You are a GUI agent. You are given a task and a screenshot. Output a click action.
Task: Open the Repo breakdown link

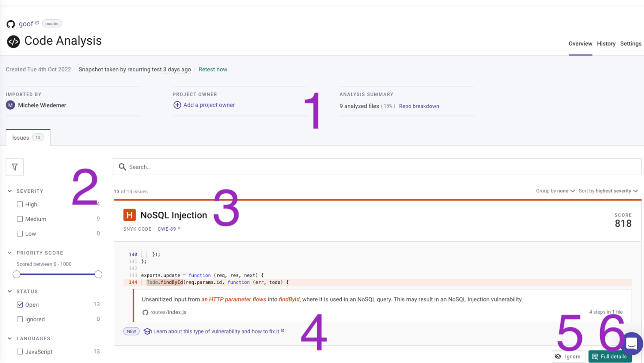(419, 106)
